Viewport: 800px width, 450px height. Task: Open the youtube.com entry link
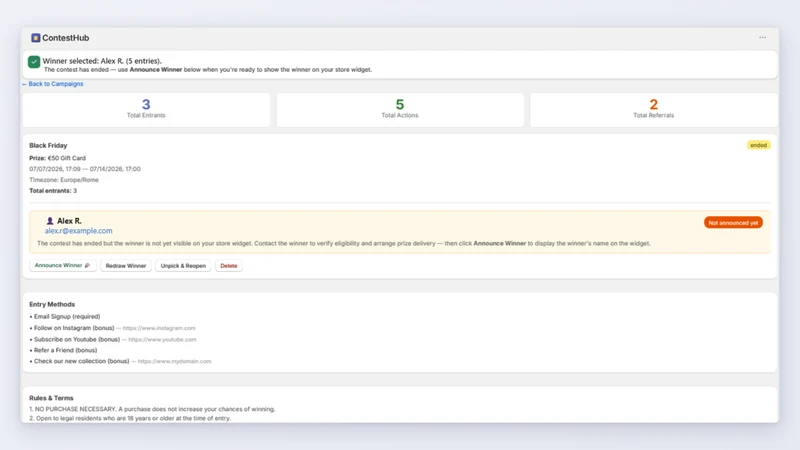[x=162, y=339]
